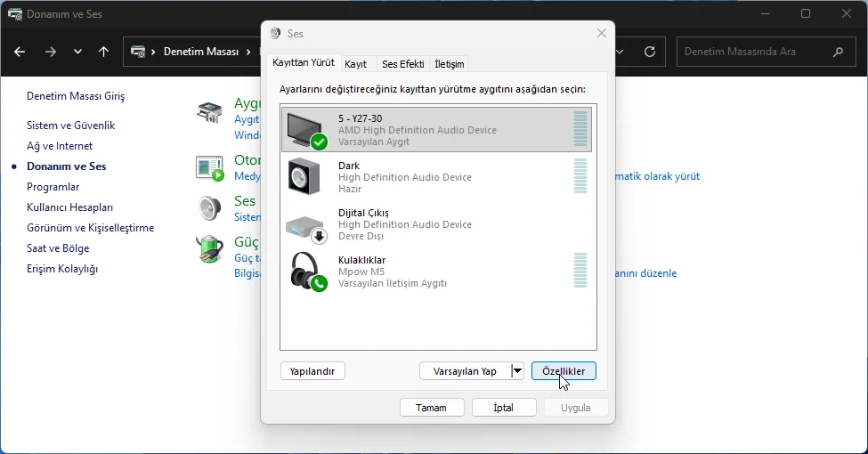Click the Back arrow in Control Panel

click(x=20, y=52)
